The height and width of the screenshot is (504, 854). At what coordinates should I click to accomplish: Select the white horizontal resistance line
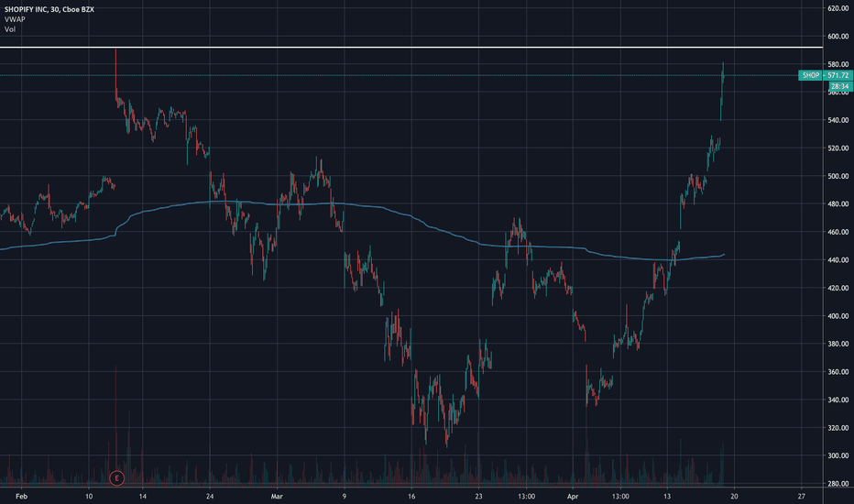tap(411, 48)
